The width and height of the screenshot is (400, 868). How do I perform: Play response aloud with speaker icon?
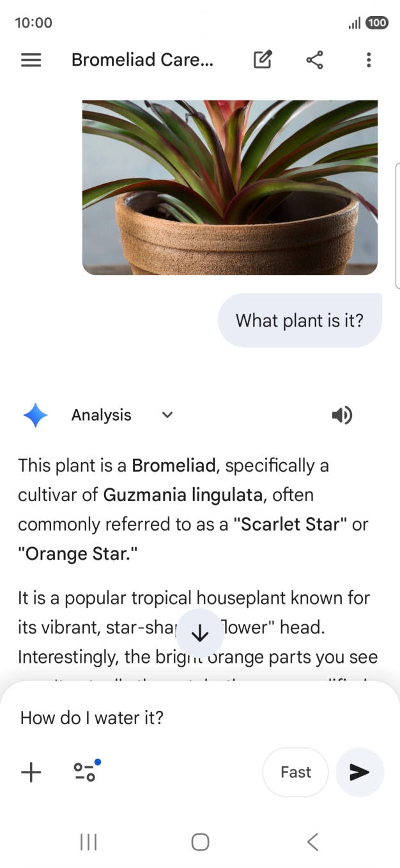(342, 415)
